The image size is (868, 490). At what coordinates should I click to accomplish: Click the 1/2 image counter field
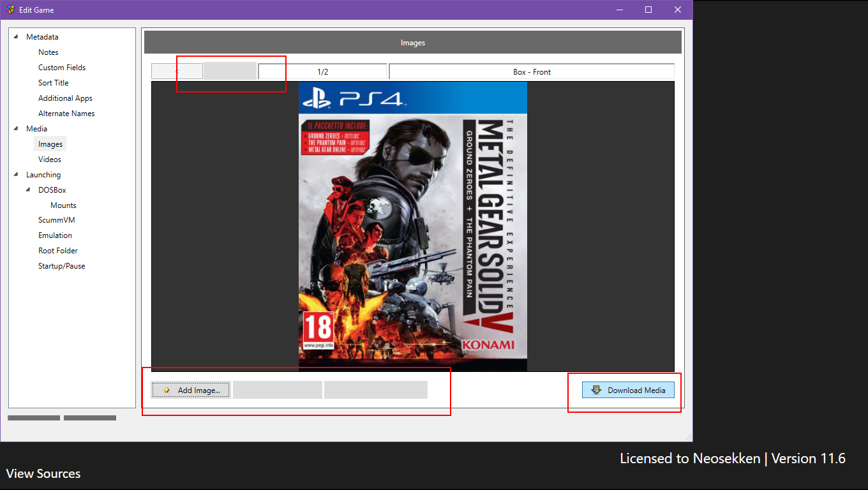(322, 71)
